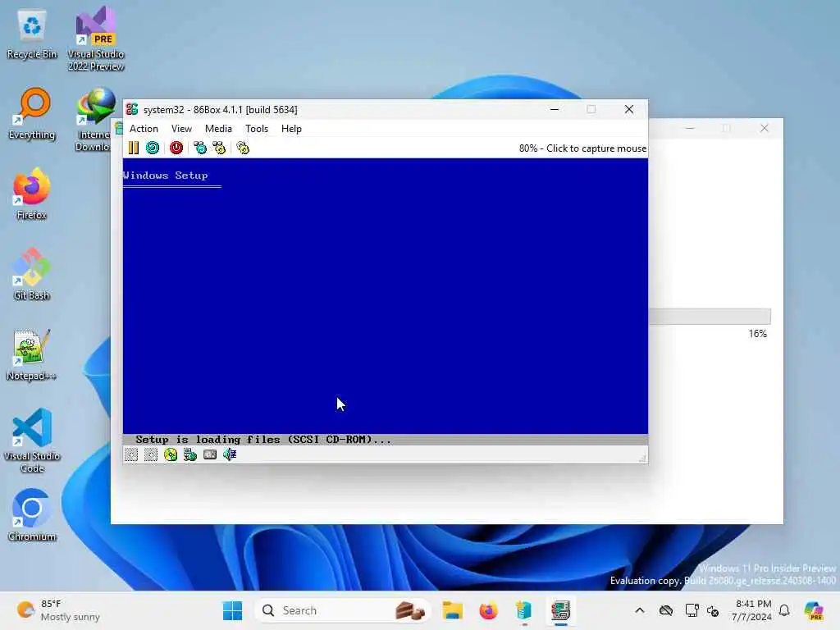Show hidden system tray icons chevron
The image size is (840, 630).
640,610
